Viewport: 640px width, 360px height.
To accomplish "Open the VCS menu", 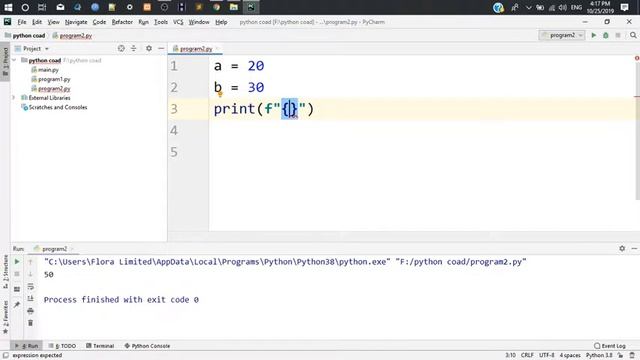I will (178, 22).
